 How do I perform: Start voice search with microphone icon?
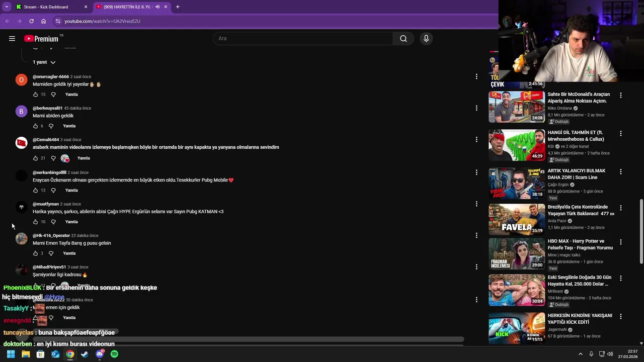click(x=426, y=39)
